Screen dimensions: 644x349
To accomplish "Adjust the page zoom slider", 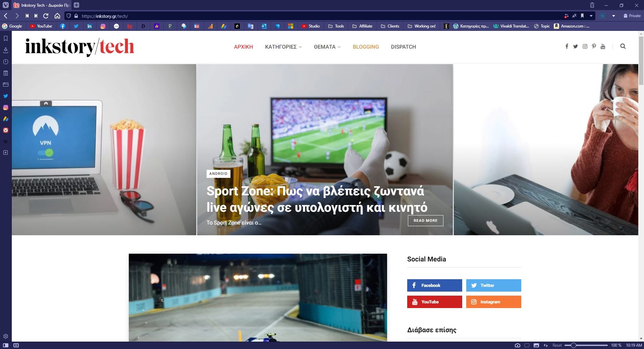I will [x=574, y=345].
